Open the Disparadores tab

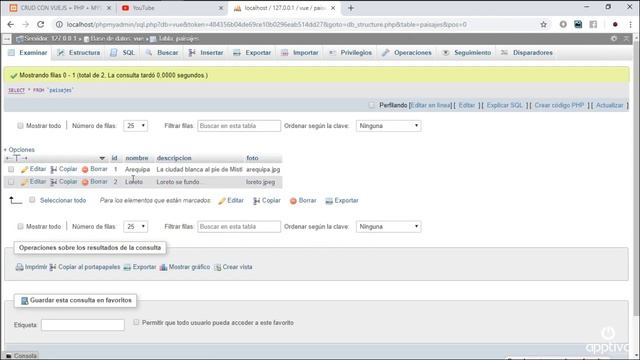[527, 53]
